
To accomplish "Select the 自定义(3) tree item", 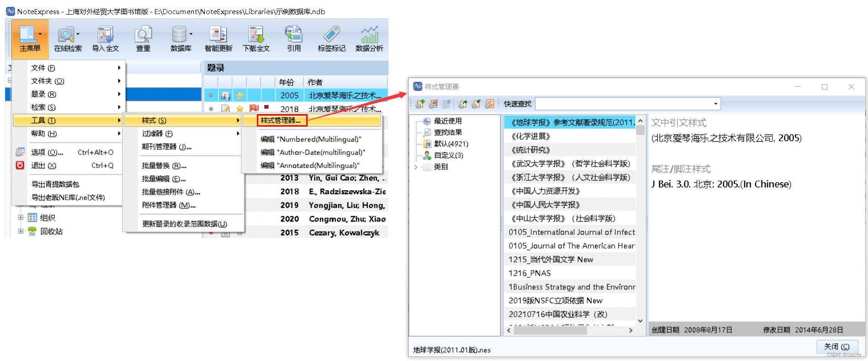I will point(448,155).
